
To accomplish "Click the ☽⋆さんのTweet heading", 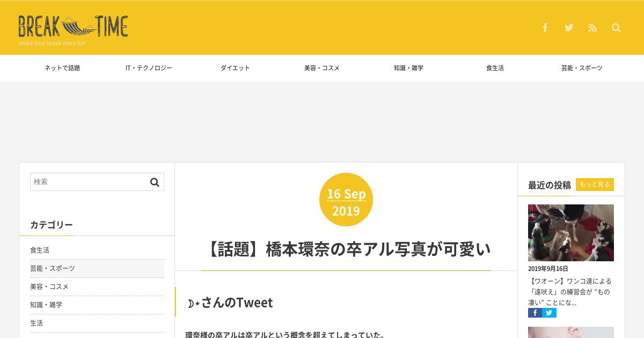I will click(230, 303).
